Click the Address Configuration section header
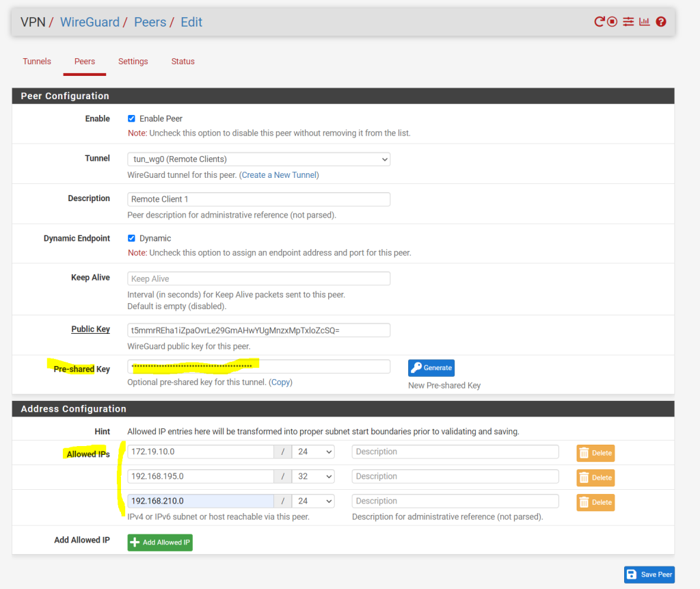The image size is (700, 589). 343,409
